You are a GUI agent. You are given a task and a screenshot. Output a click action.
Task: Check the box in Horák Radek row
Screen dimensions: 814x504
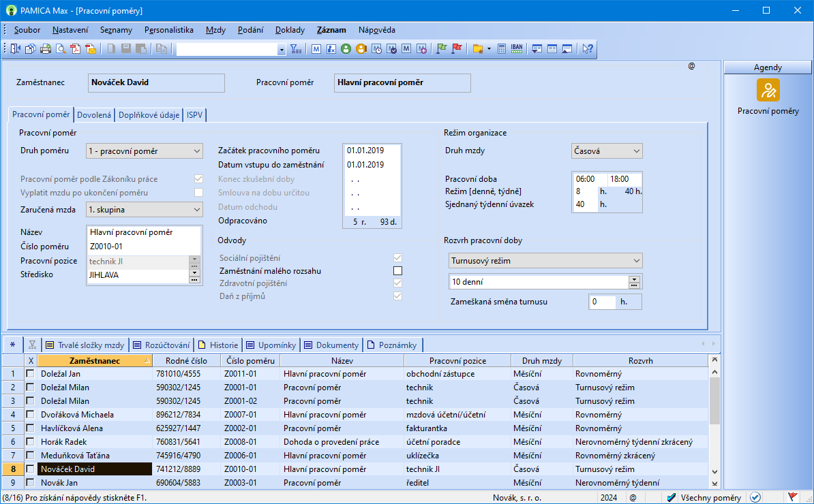[31, 442]
